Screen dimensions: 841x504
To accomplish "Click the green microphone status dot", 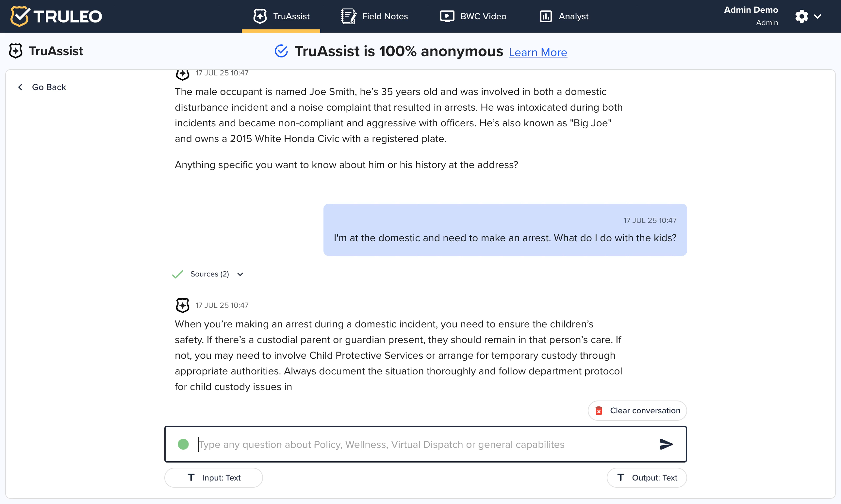I will [183, 444].
